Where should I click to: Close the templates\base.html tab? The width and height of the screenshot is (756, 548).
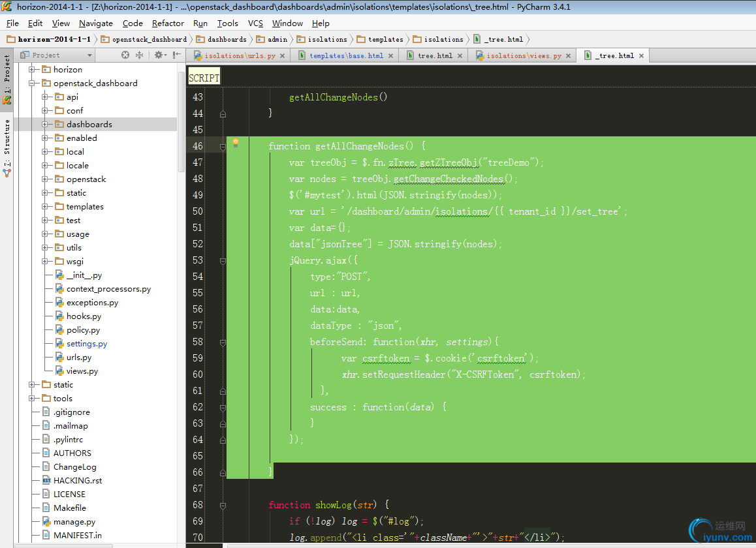pyautogui.click(x=390, y=56)
